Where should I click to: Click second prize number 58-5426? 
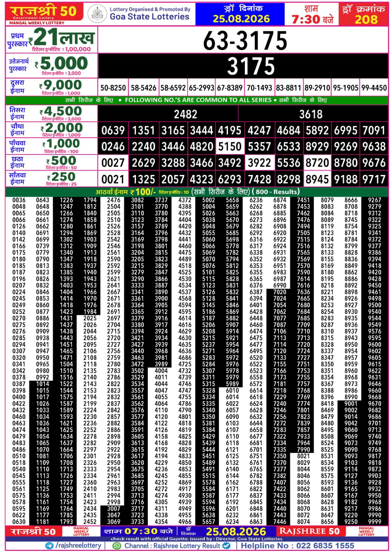[x=143, y=88]
